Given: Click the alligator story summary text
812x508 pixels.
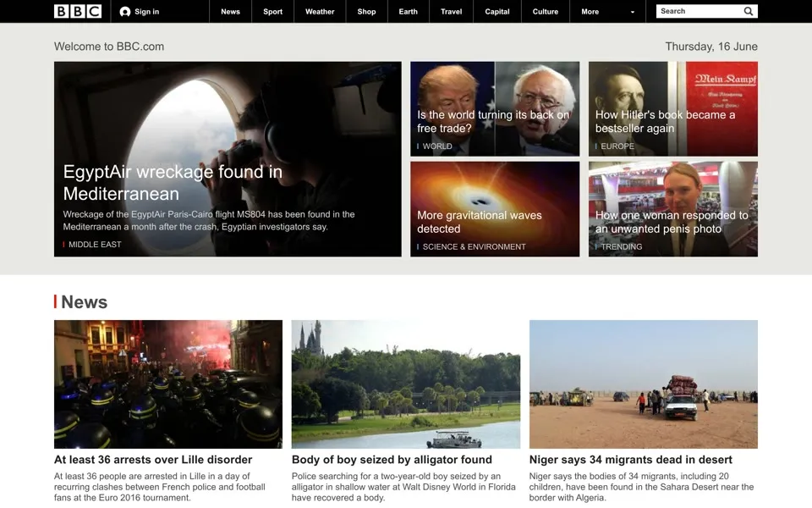Looking at the screenshot, I should (x=403, y=487).
